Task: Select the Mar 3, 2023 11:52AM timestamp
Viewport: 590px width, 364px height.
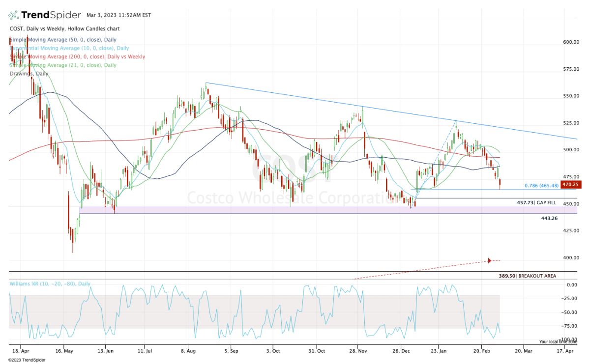Action: point(118,15)
